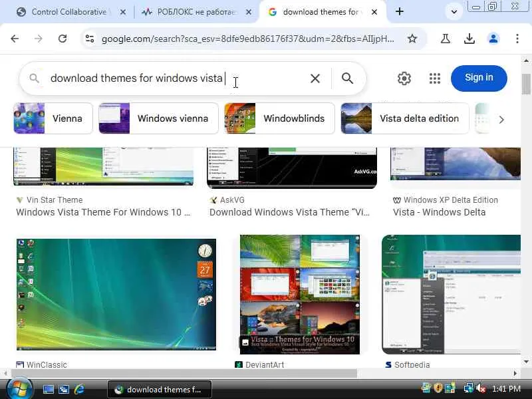The height and width of the screenshot is (399, 532).
Task: Open the Windows Start orb
Action: tap(19, 389)
